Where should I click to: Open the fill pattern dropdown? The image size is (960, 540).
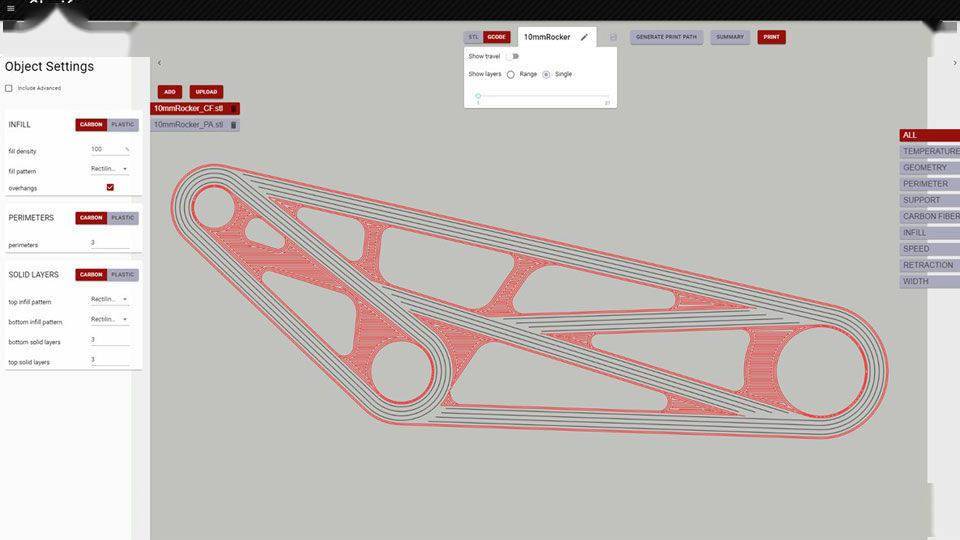click(x=110, y=169)
